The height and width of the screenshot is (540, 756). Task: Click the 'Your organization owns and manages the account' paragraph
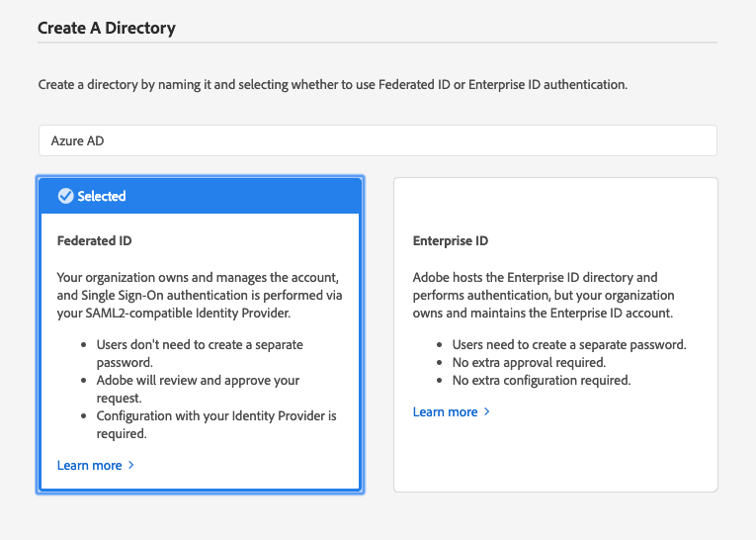200,296
